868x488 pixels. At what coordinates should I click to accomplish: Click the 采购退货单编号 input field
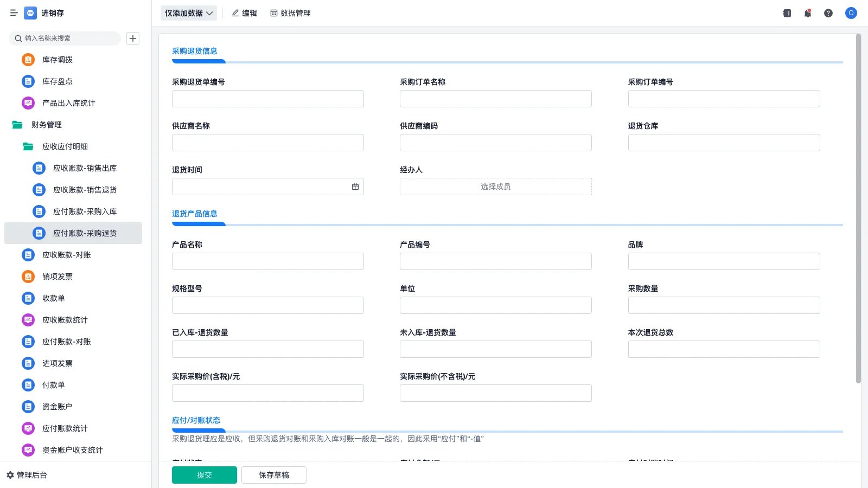(268, 99)
